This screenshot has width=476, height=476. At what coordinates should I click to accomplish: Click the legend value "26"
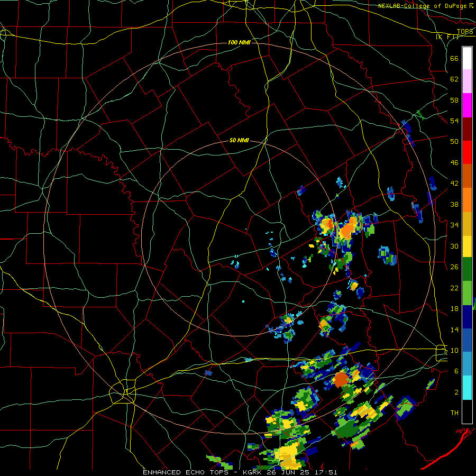point(454,267)
